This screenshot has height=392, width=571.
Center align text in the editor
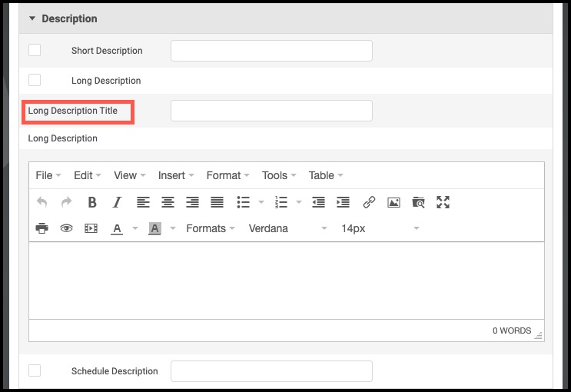[168, 202]
